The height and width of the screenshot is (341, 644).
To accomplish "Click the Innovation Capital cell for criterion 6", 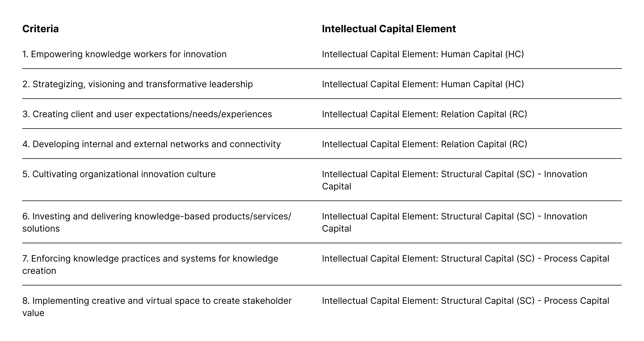I will tap(454, 222).
